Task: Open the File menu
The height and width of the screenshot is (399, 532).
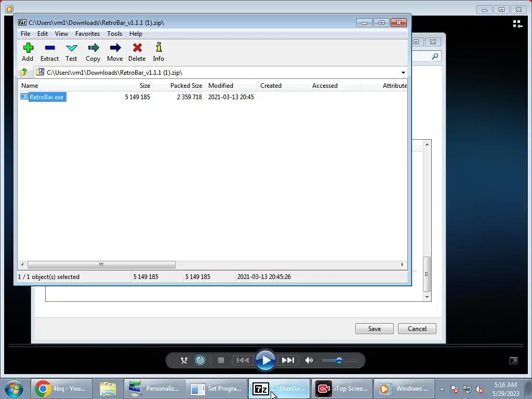Action: point(25,34)
